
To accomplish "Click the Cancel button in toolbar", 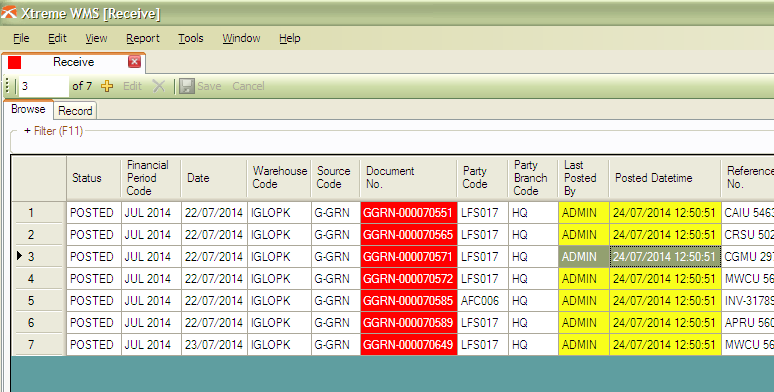I will 248,86.
